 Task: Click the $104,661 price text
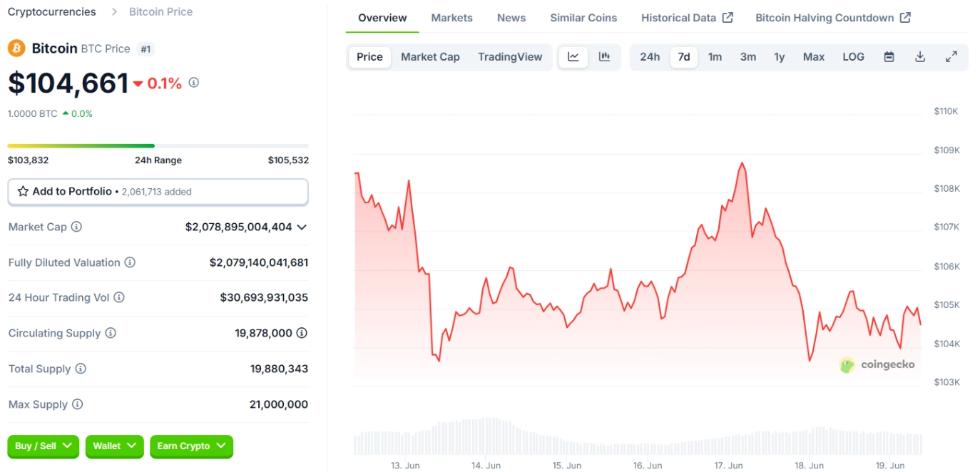68,83
